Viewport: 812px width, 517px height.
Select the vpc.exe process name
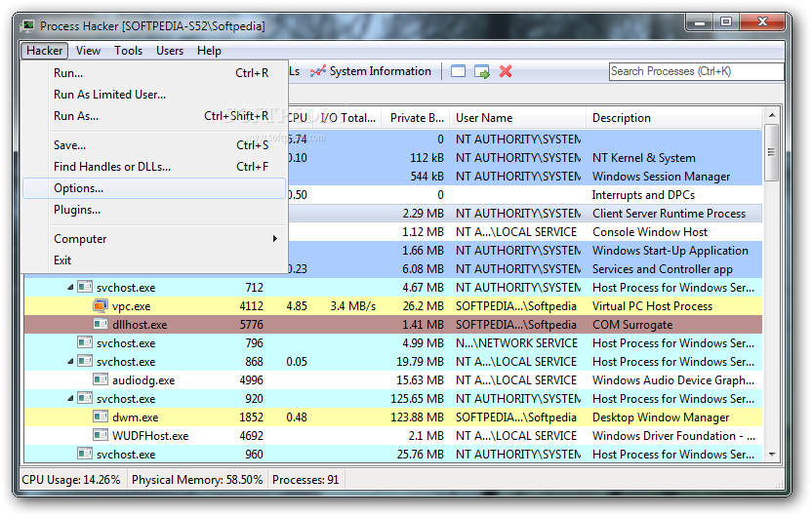[132, 306]
